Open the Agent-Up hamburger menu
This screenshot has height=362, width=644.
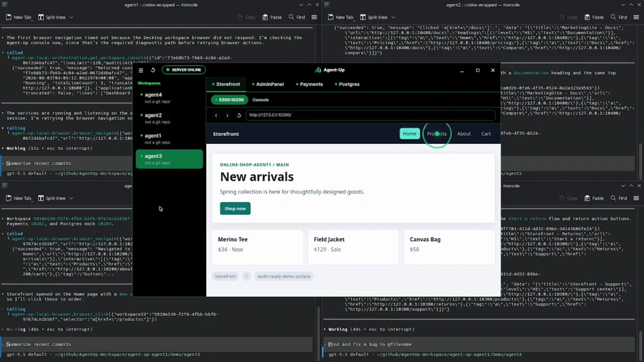click(141, 70)
